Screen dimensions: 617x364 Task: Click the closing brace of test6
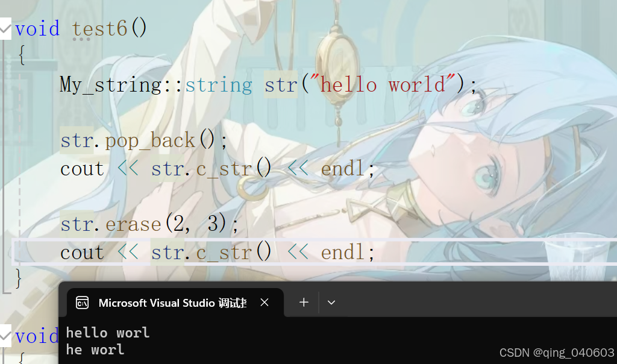[17, 278]
